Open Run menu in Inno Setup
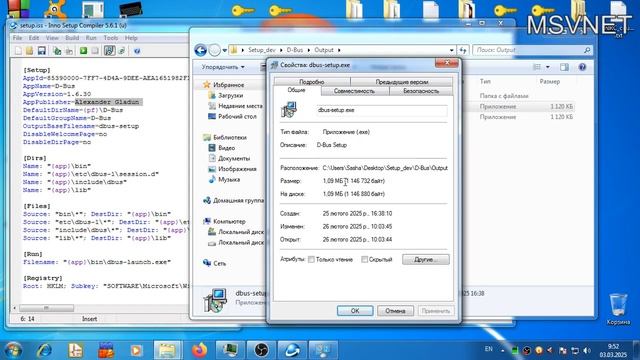Viewport: 640px width, 360px height. (91, 38)
